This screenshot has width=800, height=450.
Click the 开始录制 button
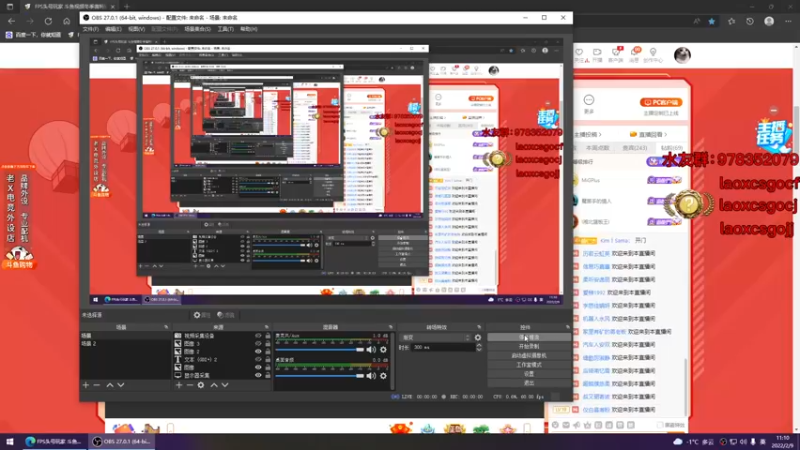[x=529, y=346]
